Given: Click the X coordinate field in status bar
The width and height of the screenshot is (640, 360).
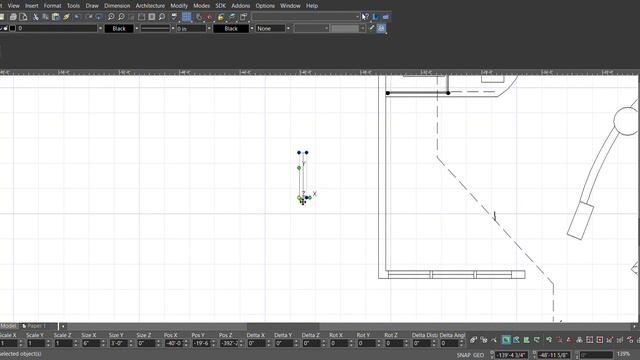Looking at the screenshot, I should (x=511, y=355).
